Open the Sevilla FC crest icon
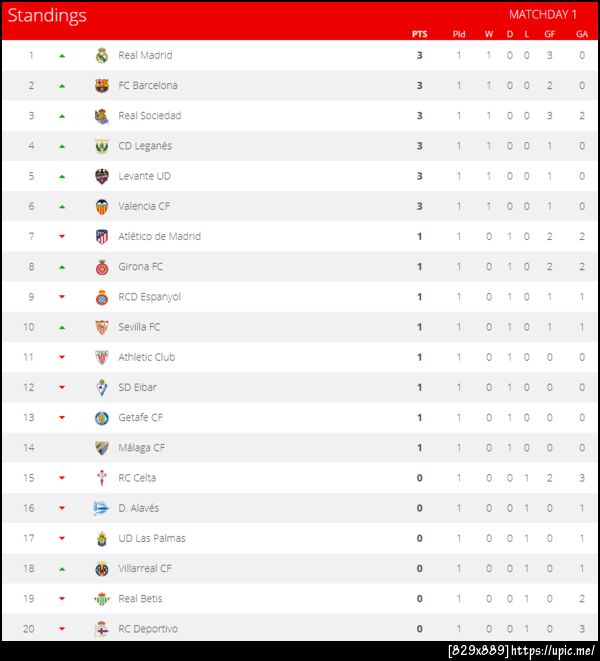This screenshot has width=600, height=661. (x=101, y=327)
